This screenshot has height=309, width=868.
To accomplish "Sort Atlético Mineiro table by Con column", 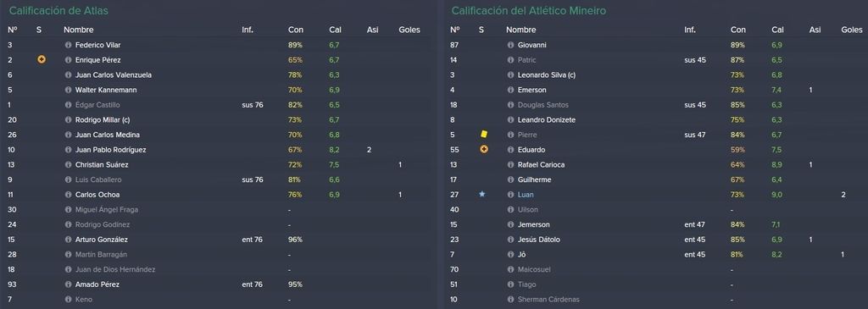I will (x=738, y=30).
